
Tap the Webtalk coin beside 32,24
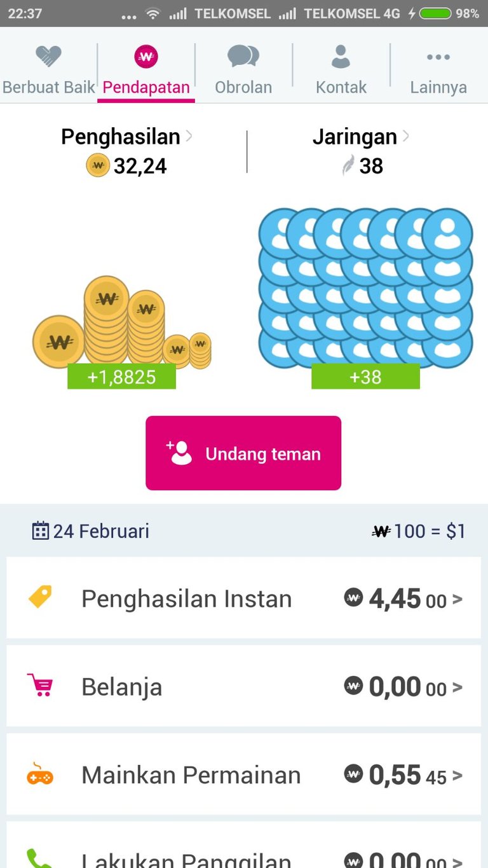click(98, 166)
